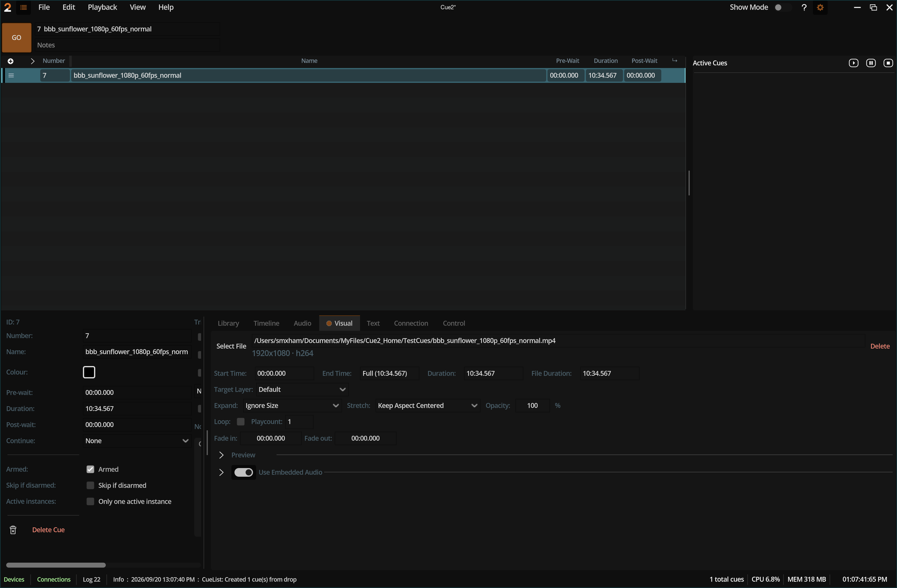
Task: Open the Connection tab
Action: point(411,323)
